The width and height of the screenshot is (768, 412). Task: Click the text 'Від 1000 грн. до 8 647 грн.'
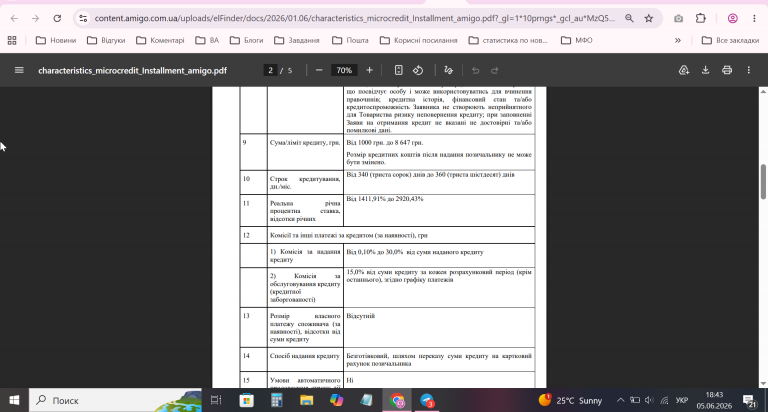(384, 143)
